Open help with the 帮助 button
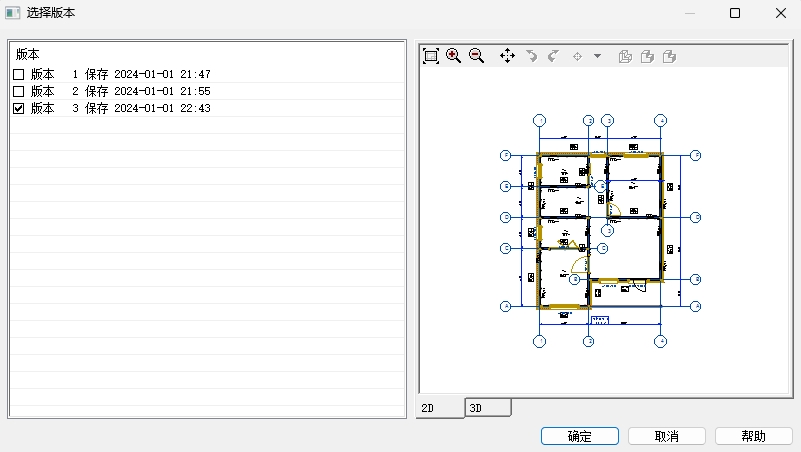 coord(753,436)
